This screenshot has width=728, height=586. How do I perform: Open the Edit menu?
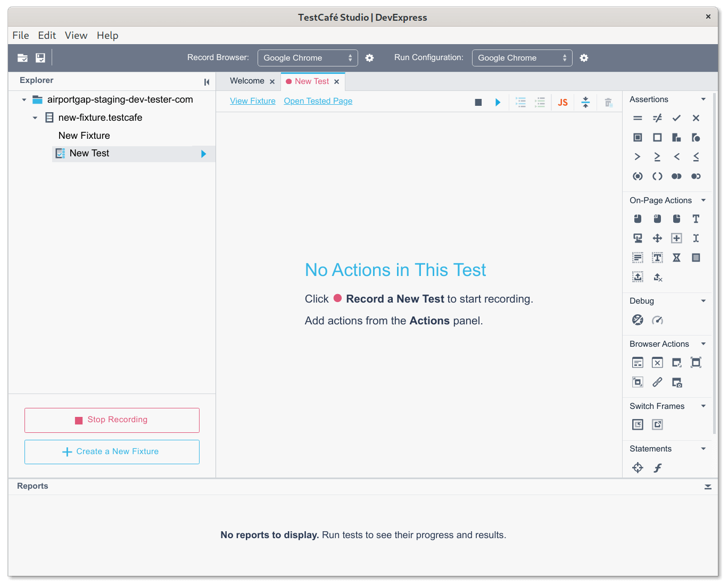(47, 36)
